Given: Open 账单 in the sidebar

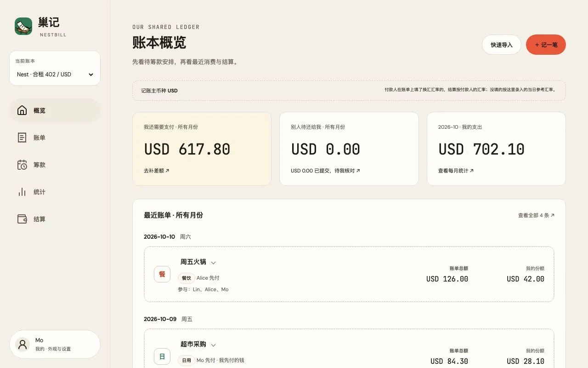Looking at the screenshot, I should [x=55, y=138].
